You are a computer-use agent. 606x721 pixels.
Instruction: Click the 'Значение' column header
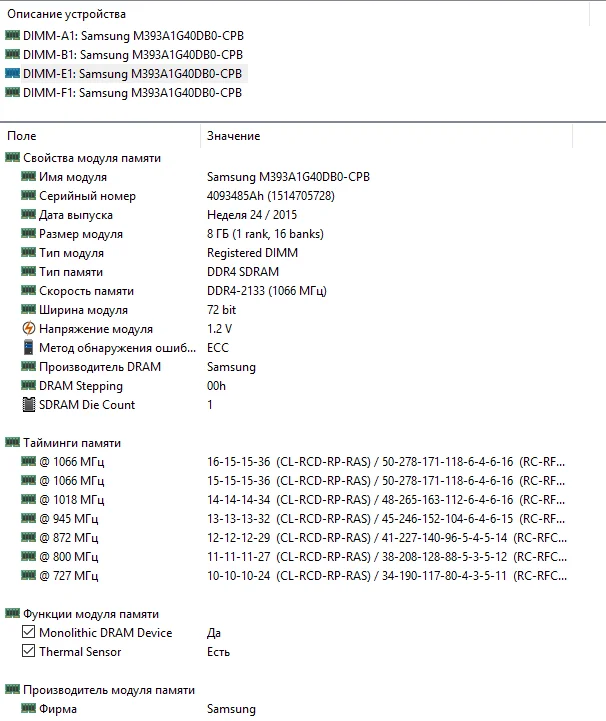tap(234, 136)
